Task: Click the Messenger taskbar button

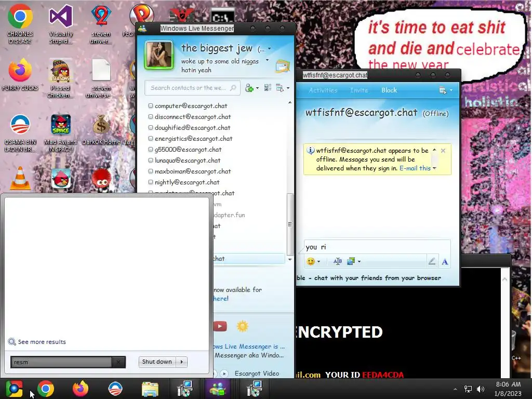Action: point(218,389)
